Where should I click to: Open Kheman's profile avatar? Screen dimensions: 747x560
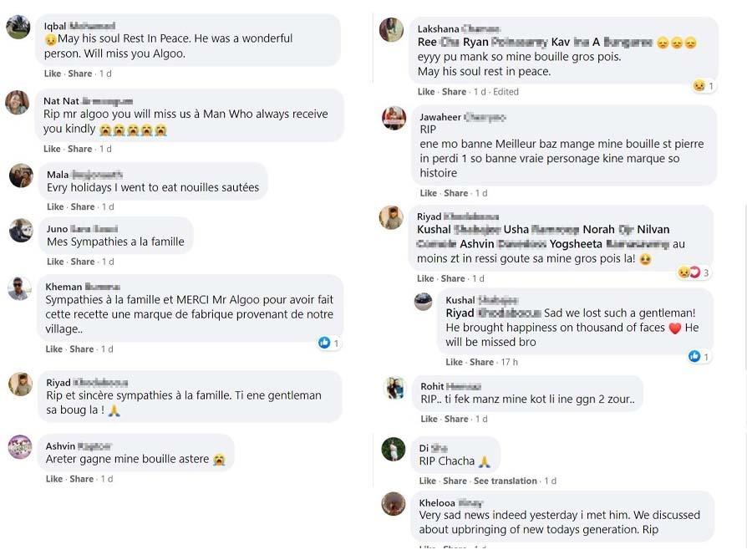point(19,288)
